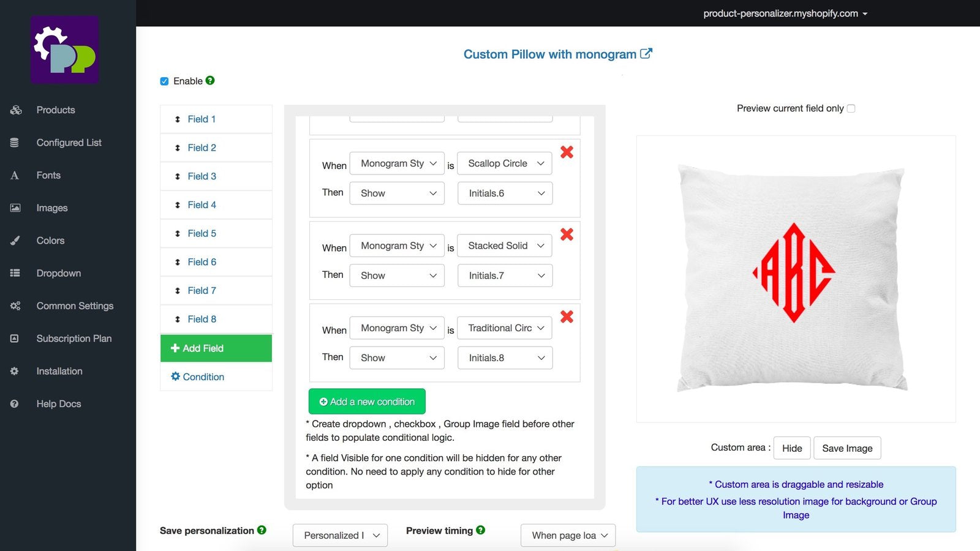Image resolution: width=980 pixels, height=551 pixels.
Task: Click Save personalization help icon
Action: (262, 530)
